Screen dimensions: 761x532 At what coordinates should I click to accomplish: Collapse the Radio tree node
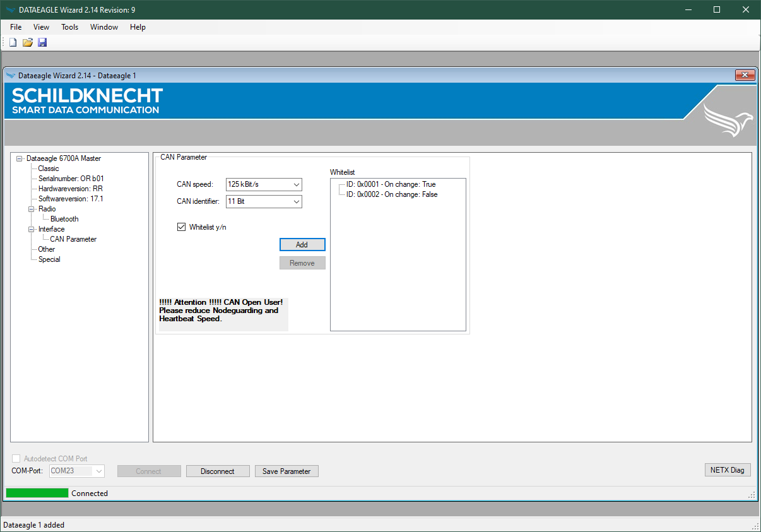(32, 209)
